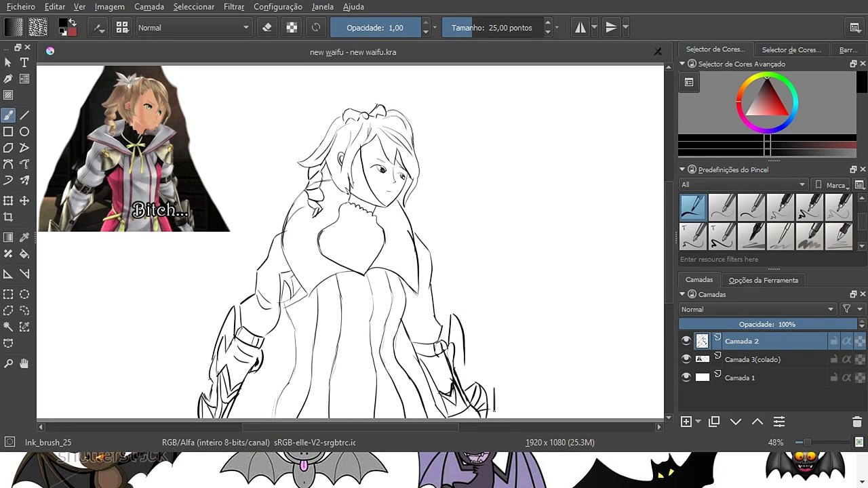
Task: Open Configuração menu
Action: [278, 7]
